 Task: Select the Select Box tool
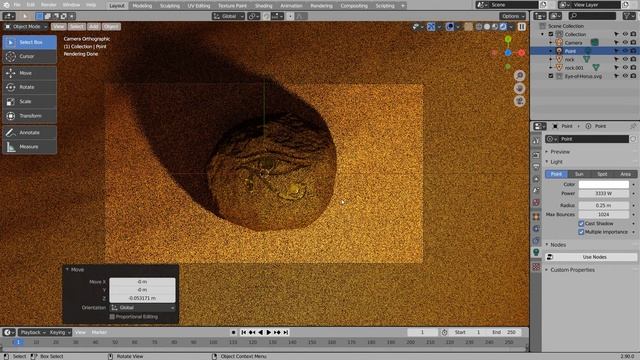[29, 42]
